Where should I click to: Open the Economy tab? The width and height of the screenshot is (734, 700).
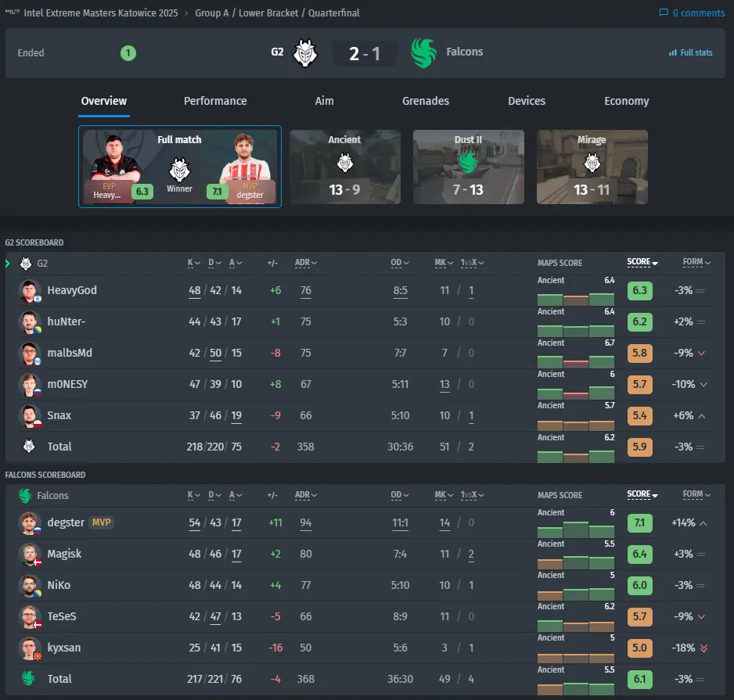[626, 101]
